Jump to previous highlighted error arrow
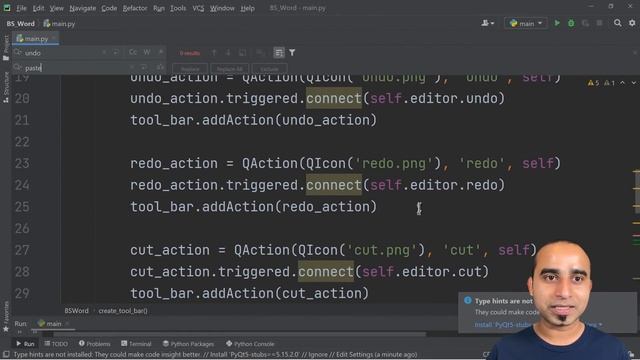The width and height of the screenshot is (640, 360). (622, 83)
